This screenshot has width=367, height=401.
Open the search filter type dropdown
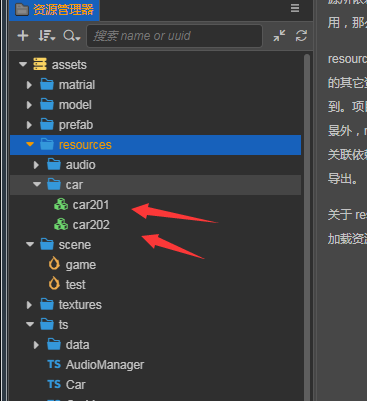[x=72, y=36]
